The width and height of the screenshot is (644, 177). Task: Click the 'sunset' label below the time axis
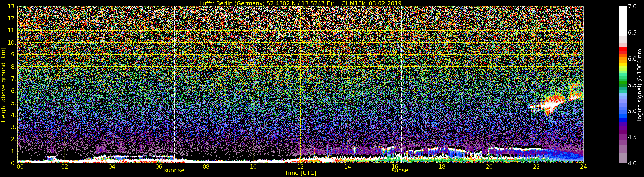tap(401, 171)
